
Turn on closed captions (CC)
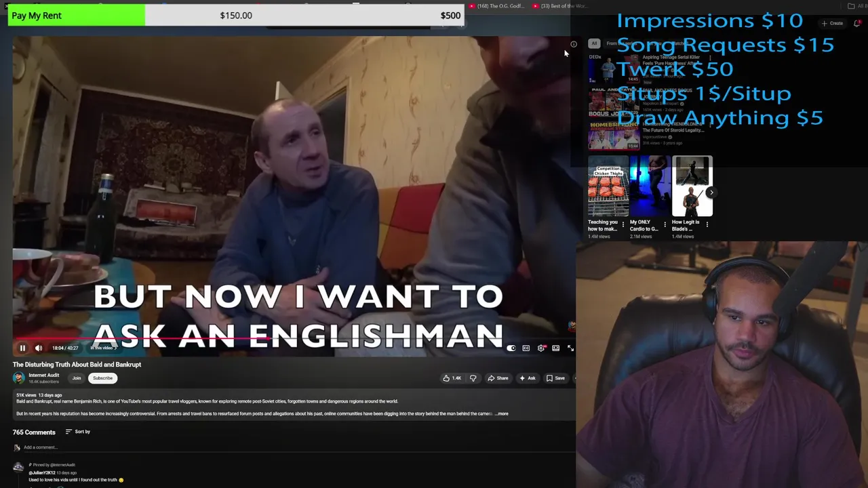[x=526, y=348]
